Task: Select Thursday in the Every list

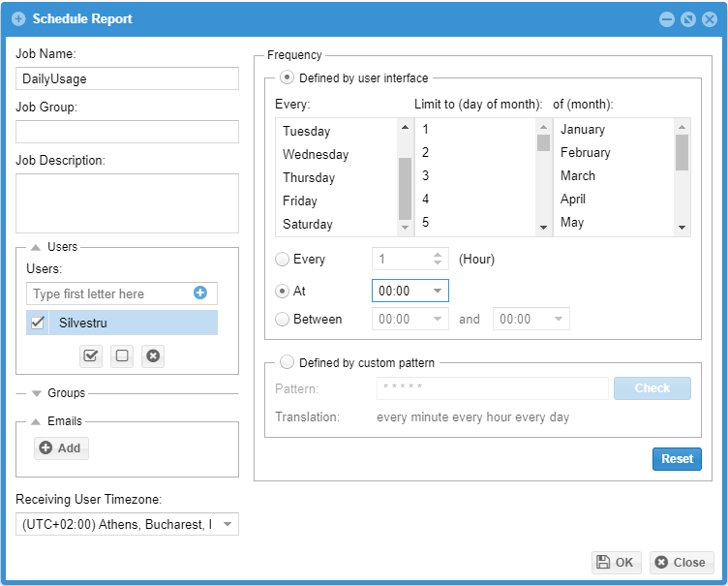Action: pyautogui.click(x=309, y=178)
